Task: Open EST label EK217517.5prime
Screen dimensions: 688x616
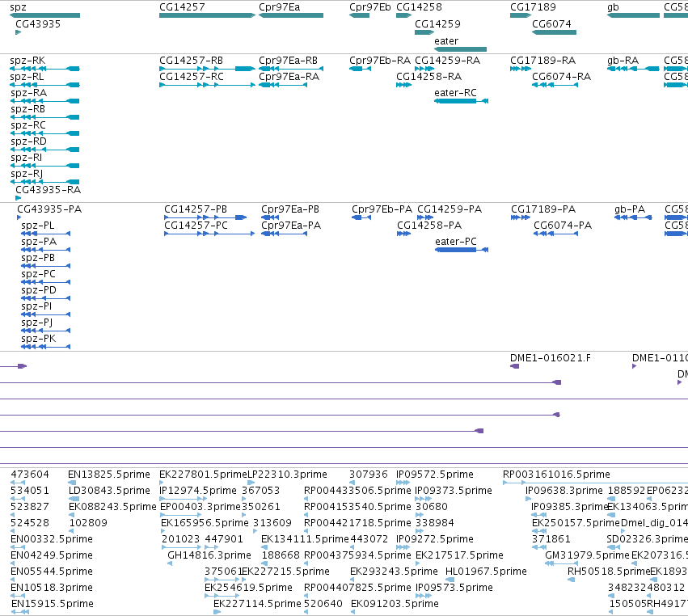Action: point(459,555)
